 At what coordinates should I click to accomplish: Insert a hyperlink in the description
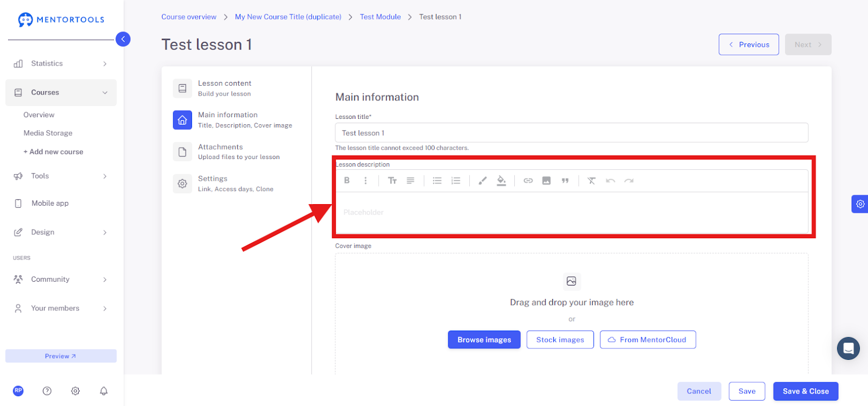[528, 181]
